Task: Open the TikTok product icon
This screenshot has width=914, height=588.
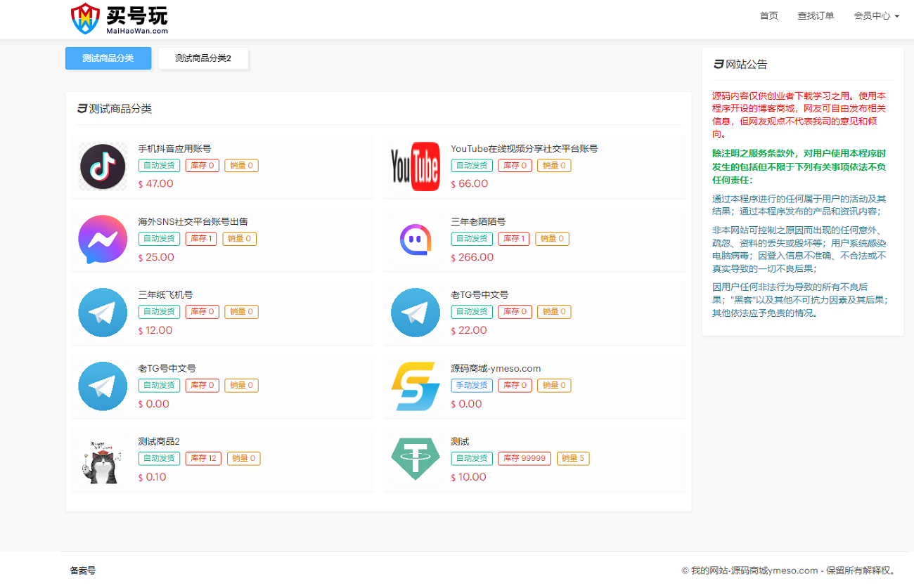Action: [103, 166]
